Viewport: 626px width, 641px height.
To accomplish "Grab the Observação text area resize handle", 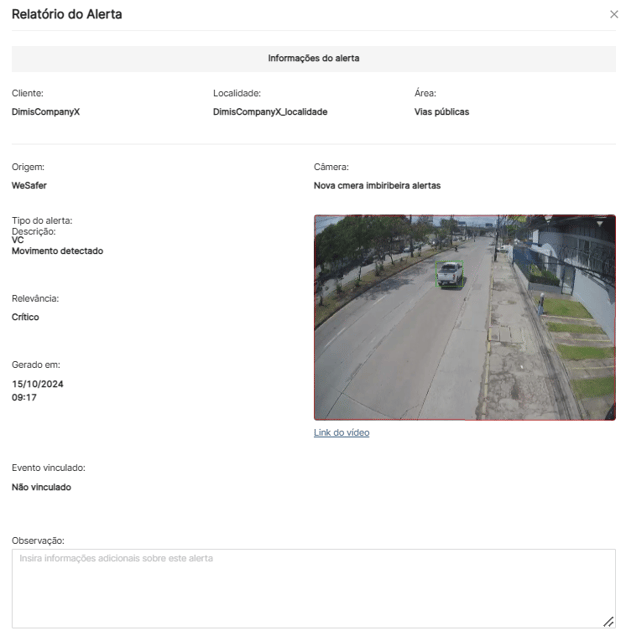I will coord(609,622).
